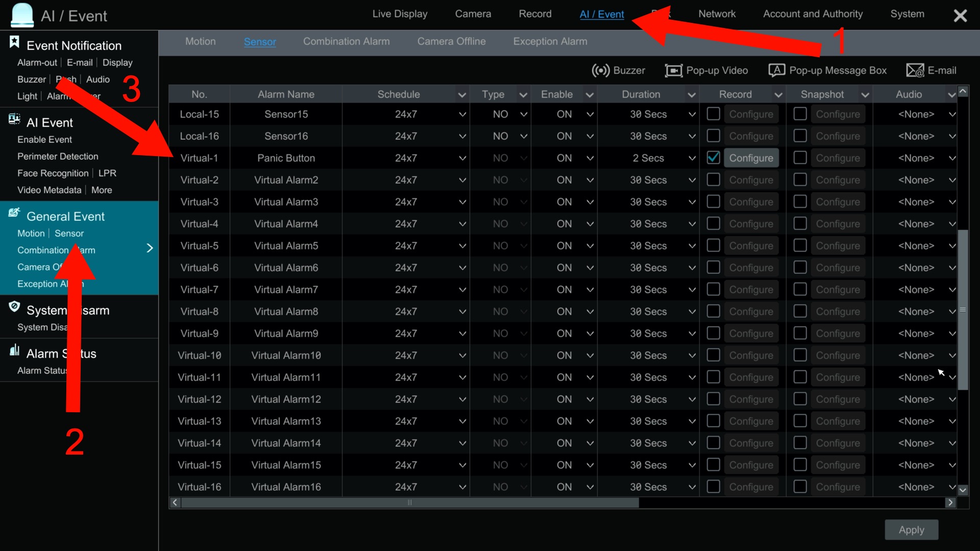Check Snapshot checkbox for Virtual Alarm2
Image resolution: width=980 pixels, height=551 pixels.
coord(800,180)
